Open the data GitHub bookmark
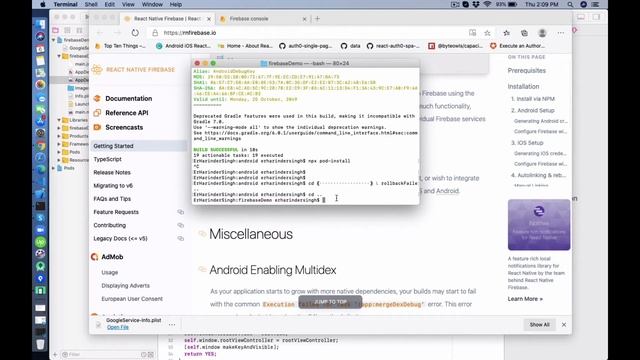Image resolution: width=640 pixels, height=360 pixels. click(351, 46)
